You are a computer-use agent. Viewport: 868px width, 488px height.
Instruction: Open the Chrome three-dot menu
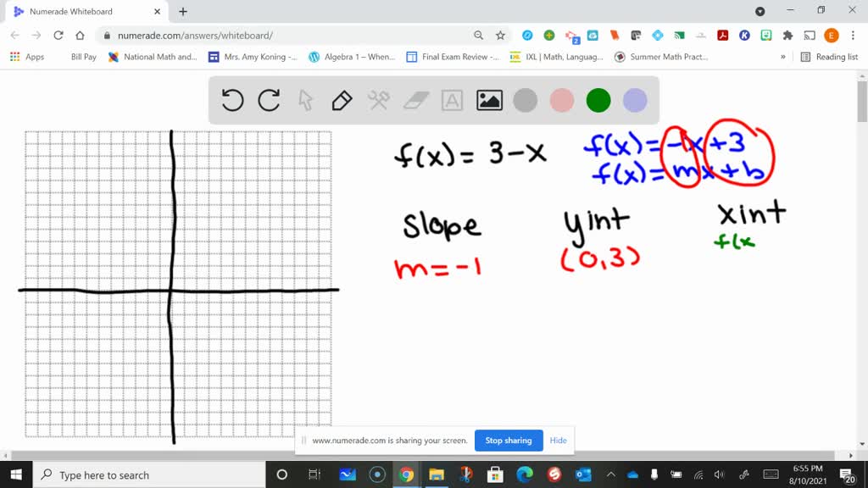[x=852, y=36]
